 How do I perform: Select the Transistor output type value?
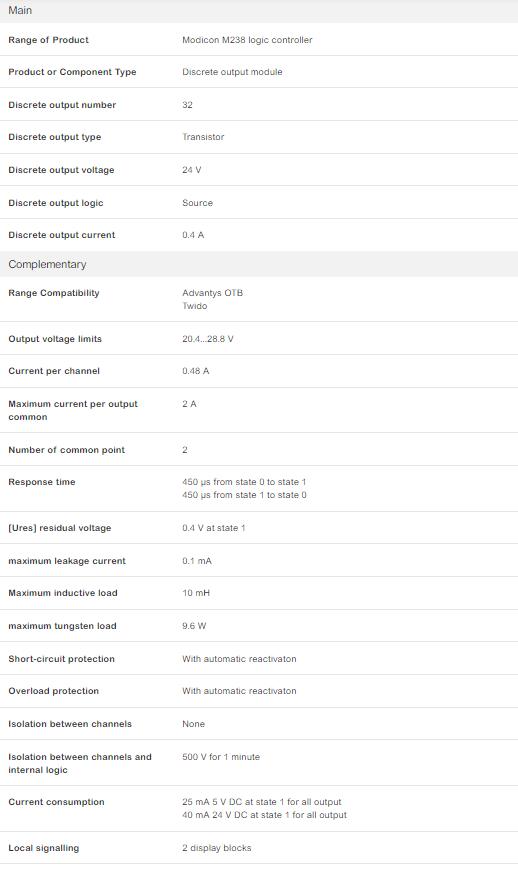click(x=203, y=137)
